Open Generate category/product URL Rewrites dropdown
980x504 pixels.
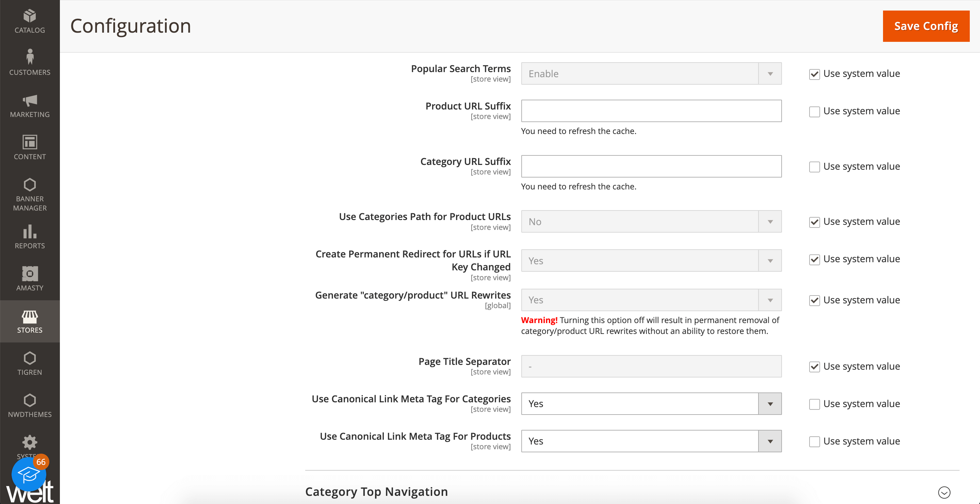coord(651,300)
